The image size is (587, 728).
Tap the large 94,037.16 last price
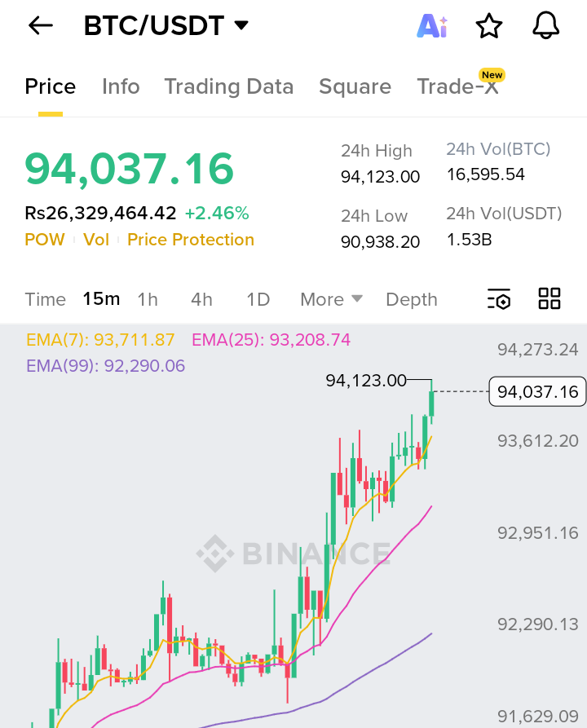129,169
